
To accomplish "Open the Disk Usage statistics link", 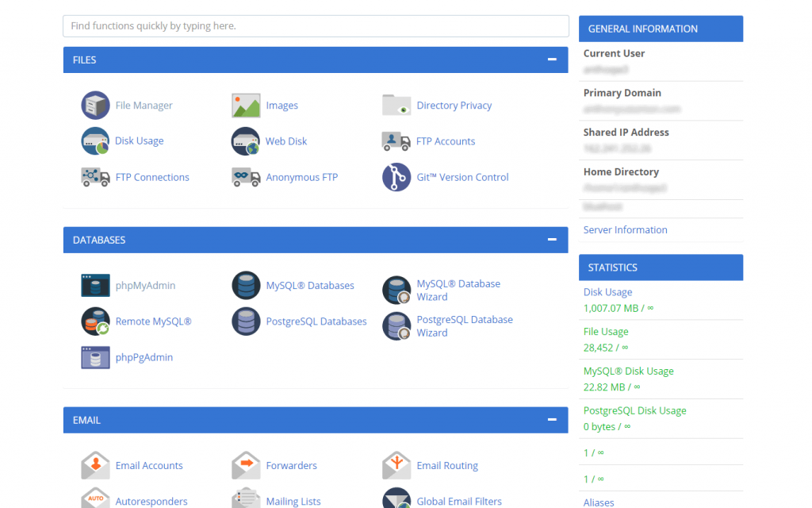I will [607, 292].
